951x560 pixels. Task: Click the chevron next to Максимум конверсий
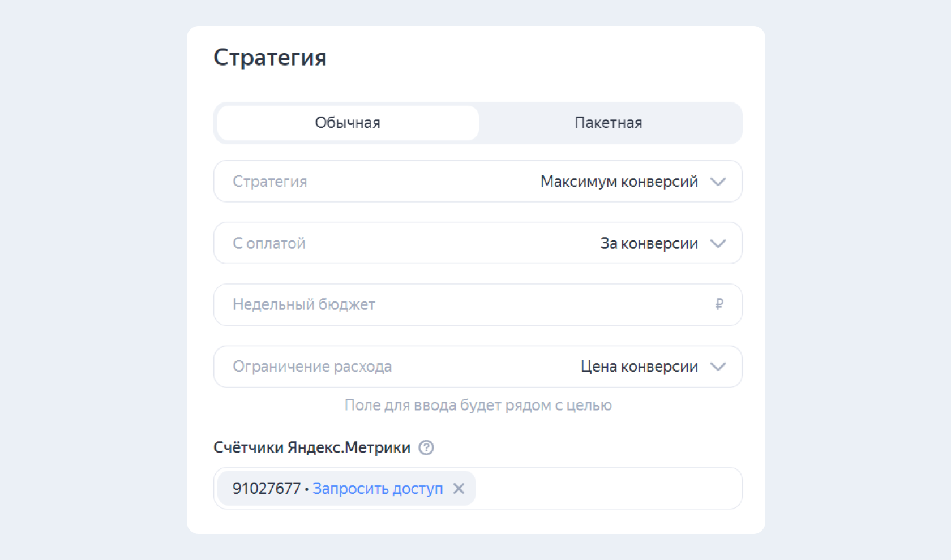point(718,182)
